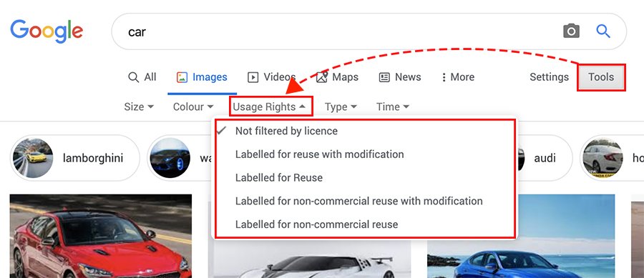Expand the Type filter dropdown

point(341,106)
